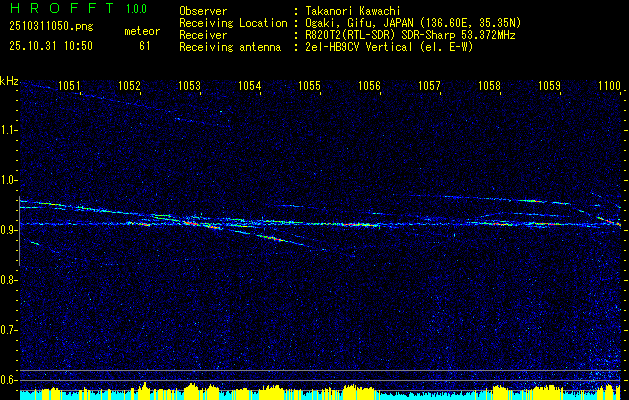Viewport: 629px width, 400px height.
Task: Click time marker 1055
Action: (x=309, y=85)
